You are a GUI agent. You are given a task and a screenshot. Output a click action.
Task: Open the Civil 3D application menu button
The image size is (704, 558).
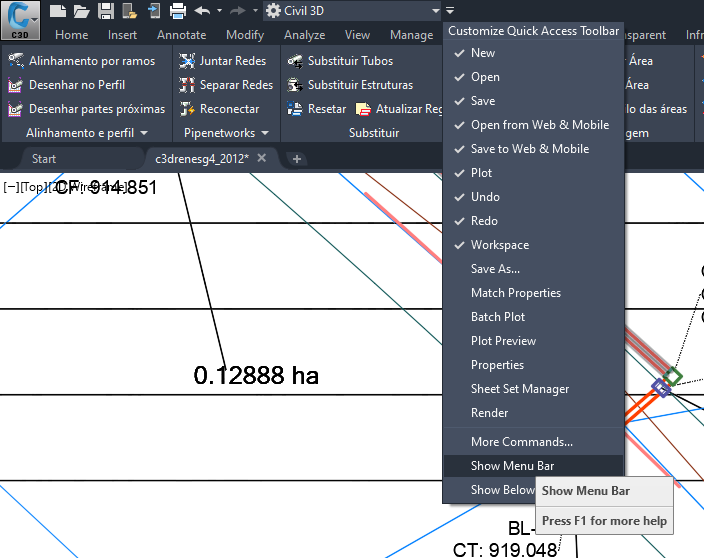point(20,20)
